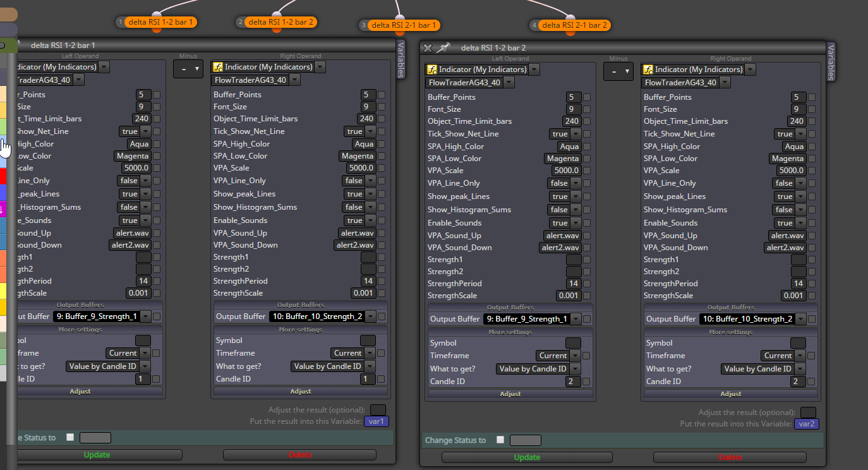The height and width of the screenshot is (470, 868).
Task: Click the fx indicator icon in bar 1 Right Operand
Action: 217,67
